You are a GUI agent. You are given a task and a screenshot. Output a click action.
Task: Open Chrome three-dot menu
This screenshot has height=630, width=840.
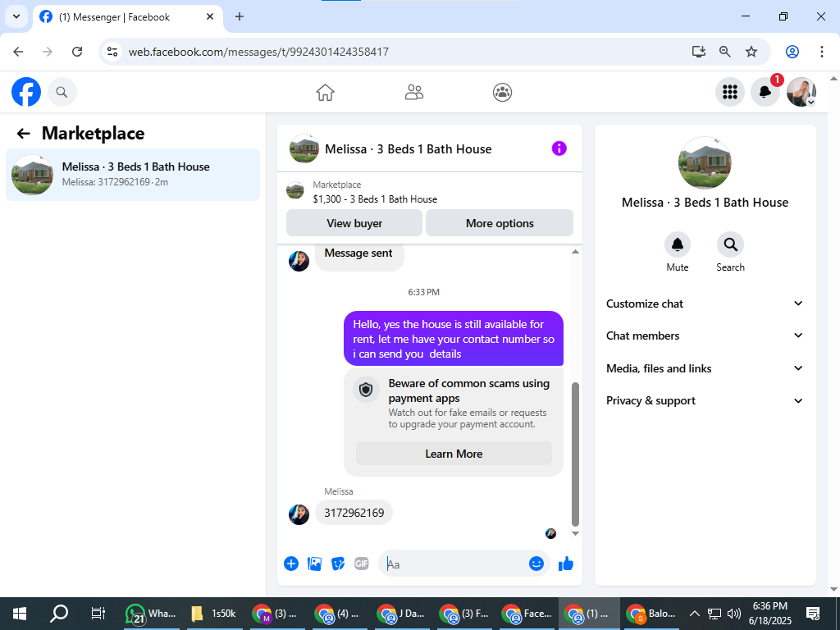[822, 52]
